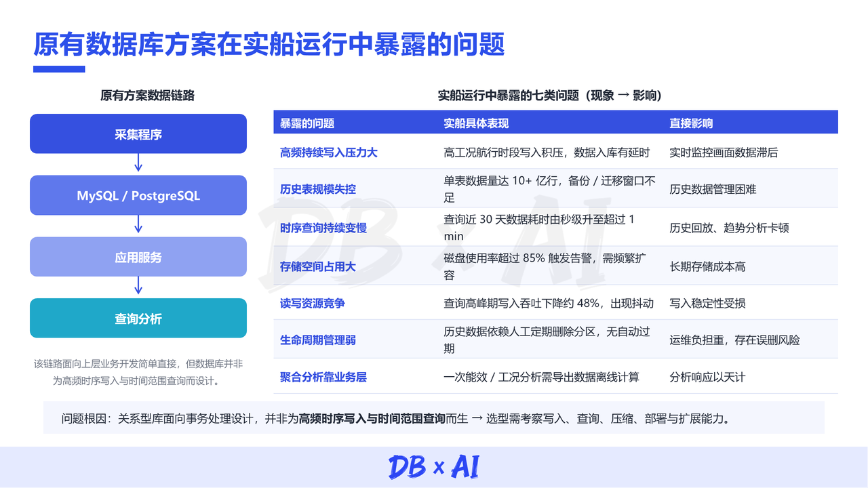Image resolution: width=868 pixels, height=488 pixels.
Task: Select the 采集程序 flow box
Action: click(138, 134)
